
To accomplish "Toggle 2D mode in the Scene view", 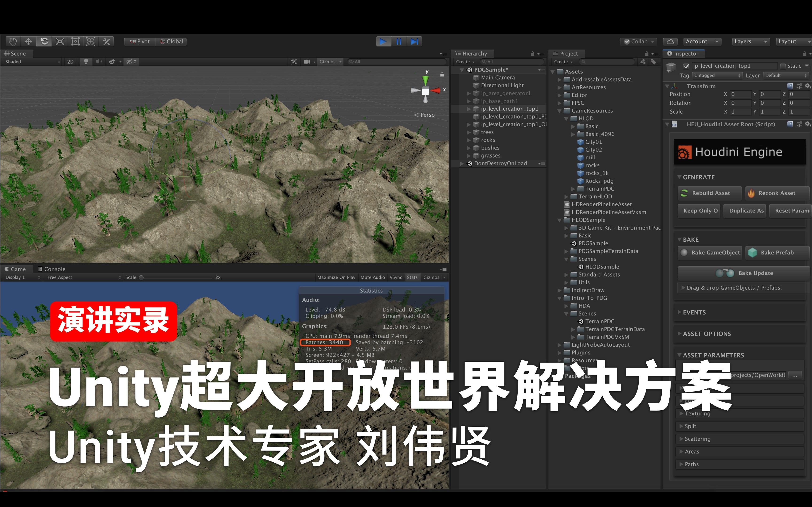I will tap(70, 62).
